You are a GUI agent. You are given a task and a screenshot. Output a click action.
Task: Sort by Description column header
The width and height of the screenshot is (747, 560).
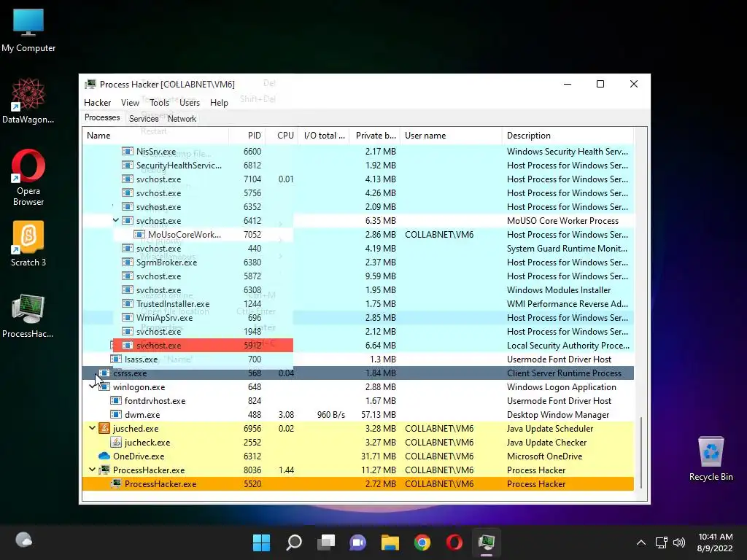pyautogui.click(x=568, y=135)
